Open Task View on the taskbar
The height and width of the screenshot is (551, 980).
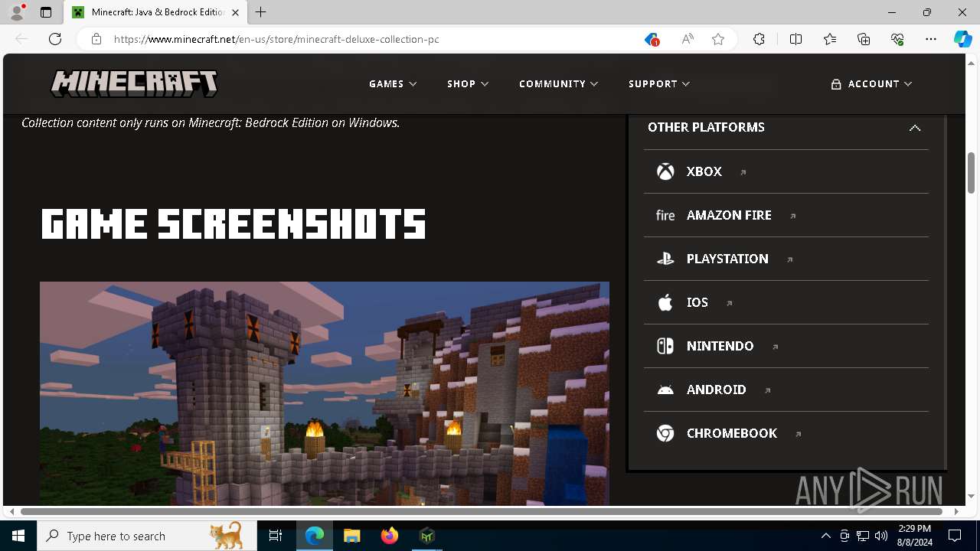(276, 536)
